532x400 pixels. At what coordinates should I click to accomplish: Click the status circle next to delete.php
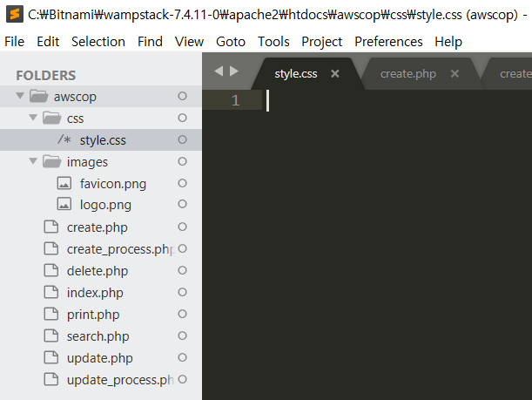click(182, 270)
